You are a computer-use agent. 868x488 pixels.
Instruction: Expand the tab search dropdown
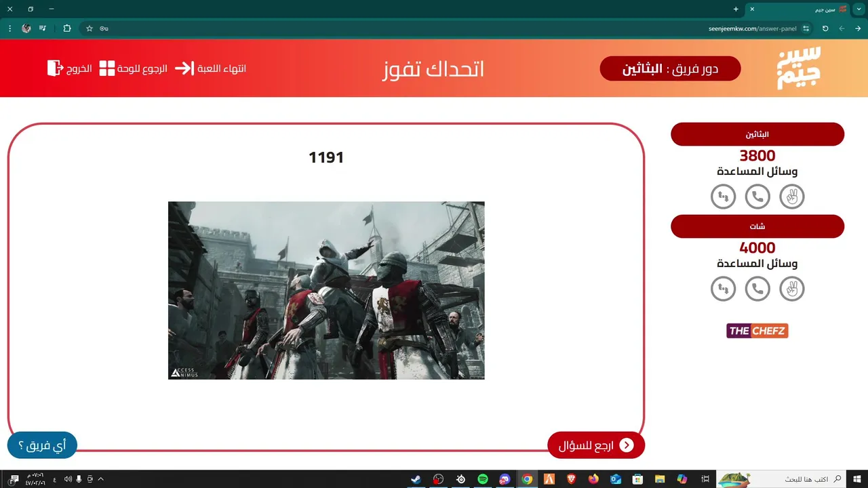[x=860, y=9]
